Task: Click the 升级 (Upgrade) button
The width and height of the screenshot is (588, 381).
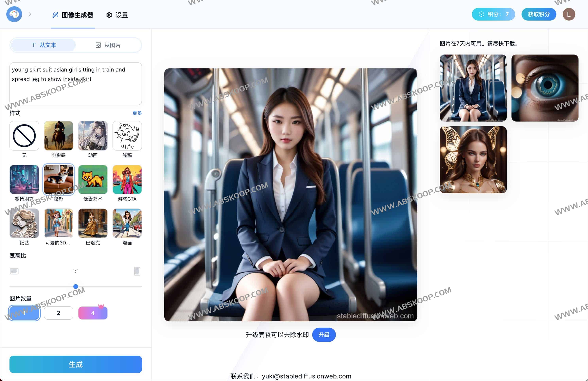Action: [324, 335]
